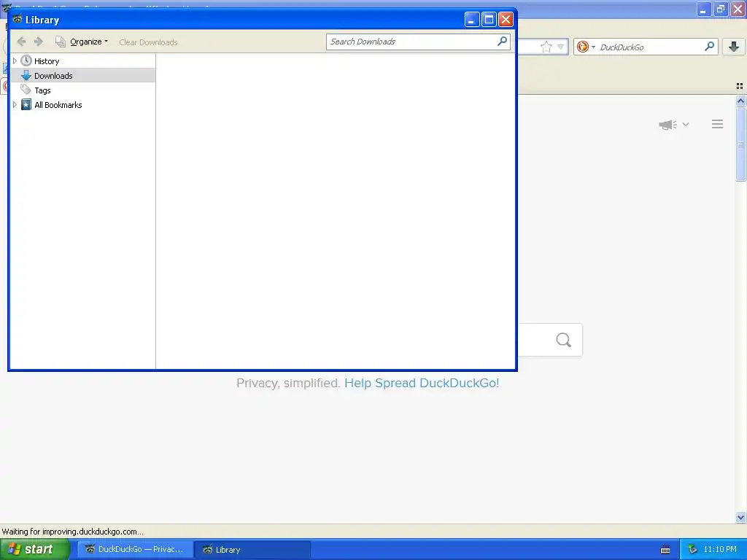Screen dimensions: 747x560
Task: Minimize the browser window
Action: [704, 9]
